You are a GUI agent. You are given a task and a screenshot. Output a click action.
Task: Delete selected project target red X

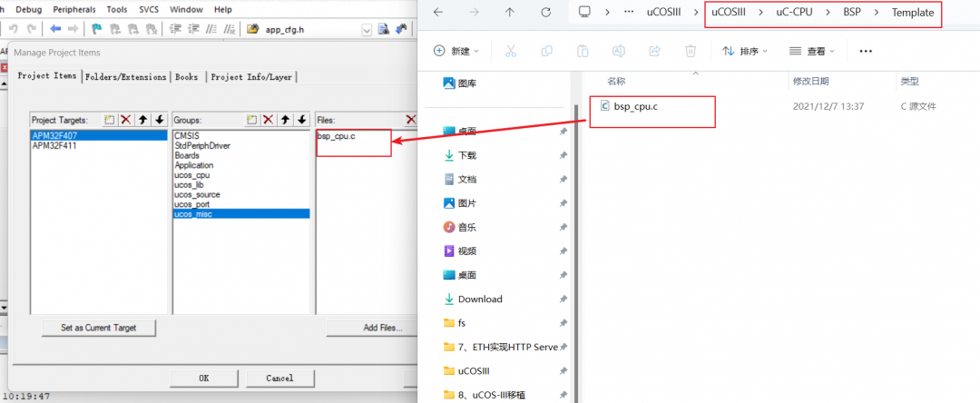(125, 119)
